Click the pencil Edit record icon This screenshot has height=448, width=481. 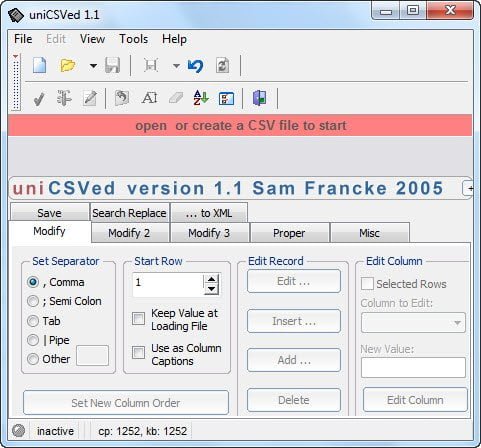tap(90, 98)
